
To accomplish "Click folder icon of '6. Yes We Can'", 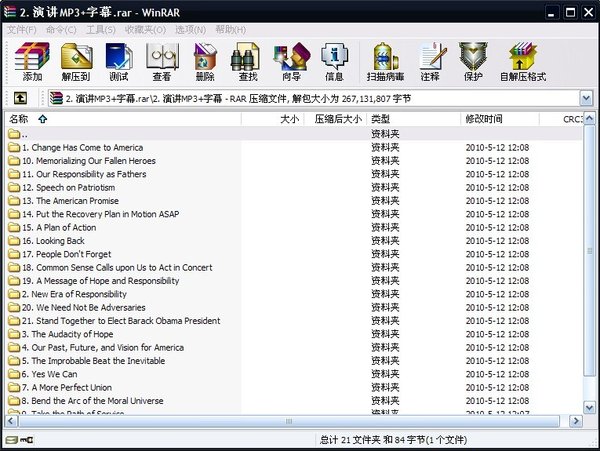I will pos(14,374).
